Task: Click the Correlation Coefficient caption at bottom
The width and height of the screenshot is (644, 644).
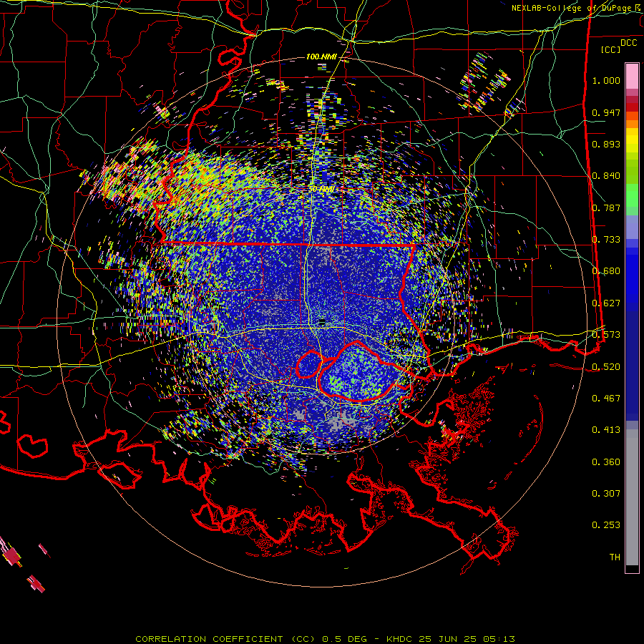Action: [325, 639]
